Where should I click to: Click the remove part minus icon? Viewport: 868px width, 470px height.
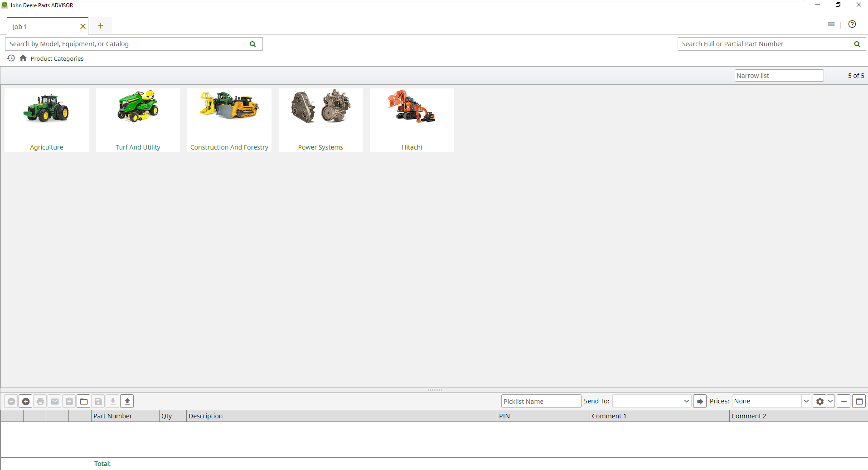[x=11, y=401]
